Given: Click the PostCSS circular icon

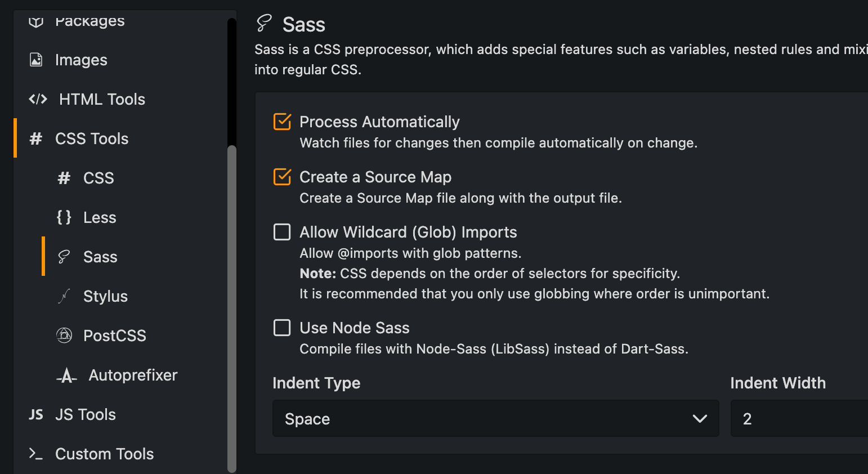Looking at the screenshot, I should [x=64, y=336].
